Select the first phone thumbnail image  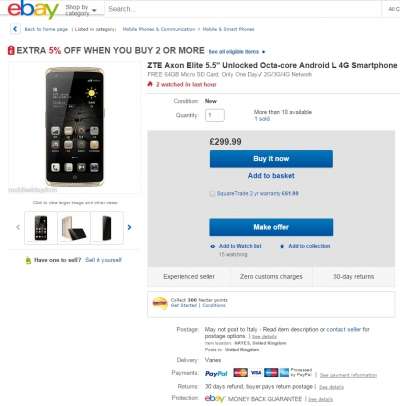click(41, 228)
